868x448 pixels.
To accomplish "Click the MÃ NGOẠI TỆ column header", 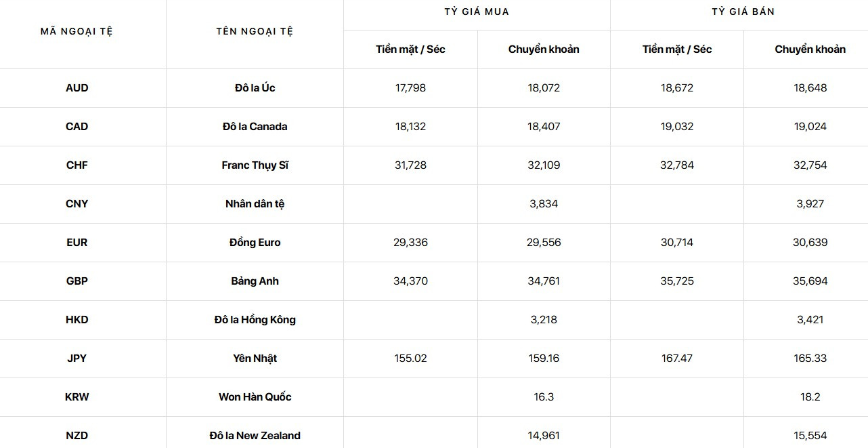I will [x=77, y=32].
